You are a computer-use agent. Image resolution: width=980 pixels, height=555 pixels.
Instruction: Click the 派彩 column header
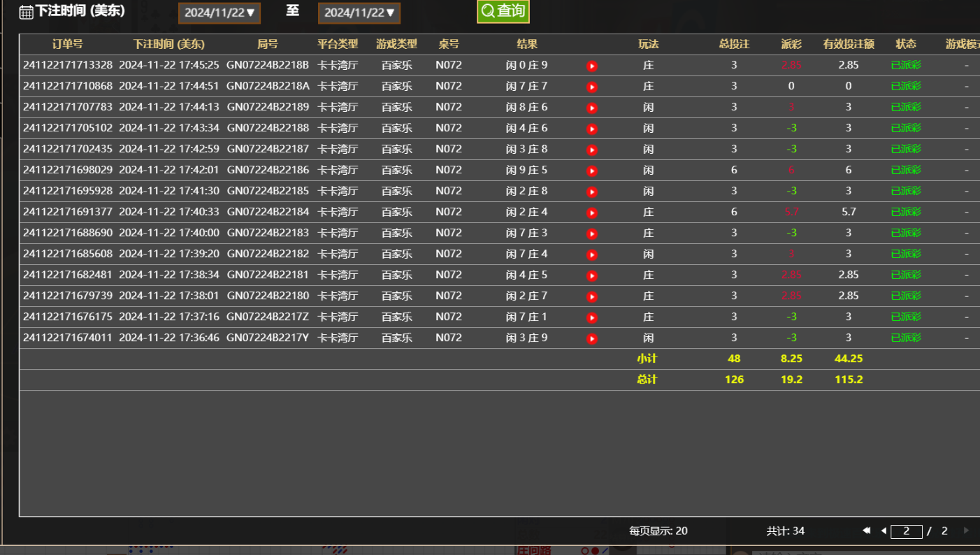click(x=791, y=44)
